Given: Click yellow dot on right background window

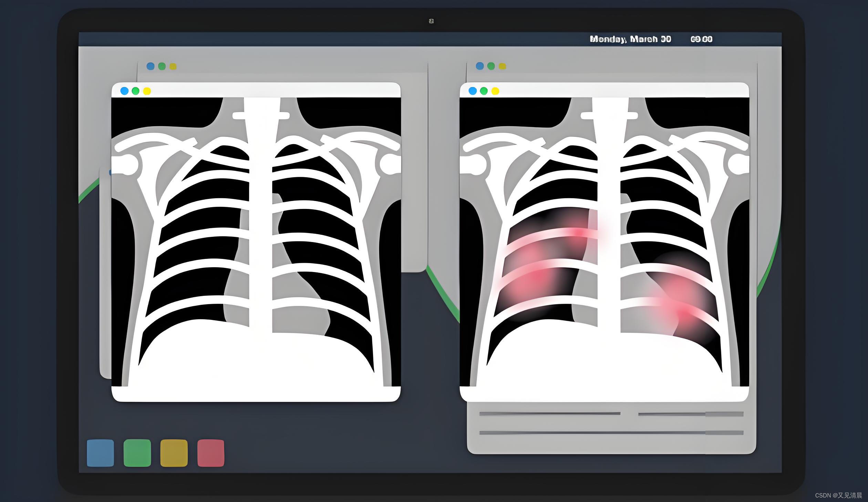Looking at the screenshot, I should pyautogui.click(x=503, y=66).
